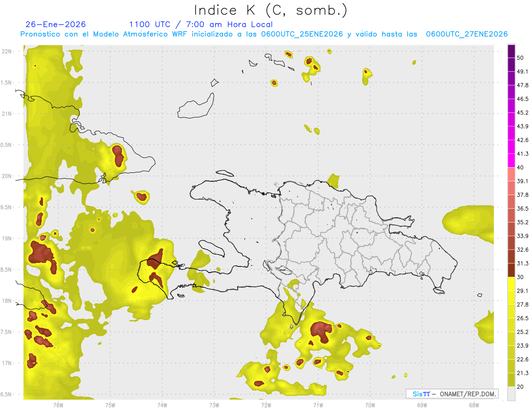Screen dimensions: 532x411
Task: Click the "7.5N" latitude axis label
Action: pyautogui.click(x=6, y=332)
